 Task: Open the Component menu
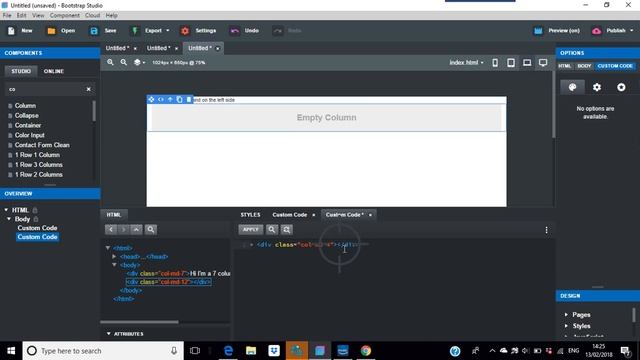tap(65, 16)
